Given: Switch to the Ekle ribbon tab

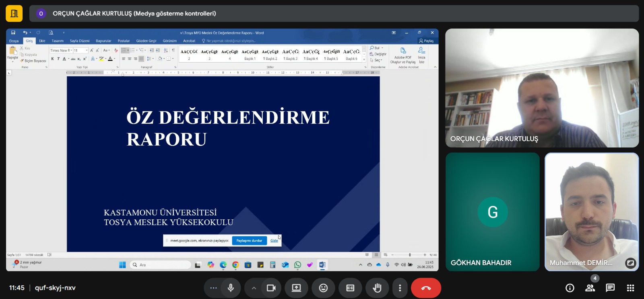Looking at the screenshot, I should 42,41.
